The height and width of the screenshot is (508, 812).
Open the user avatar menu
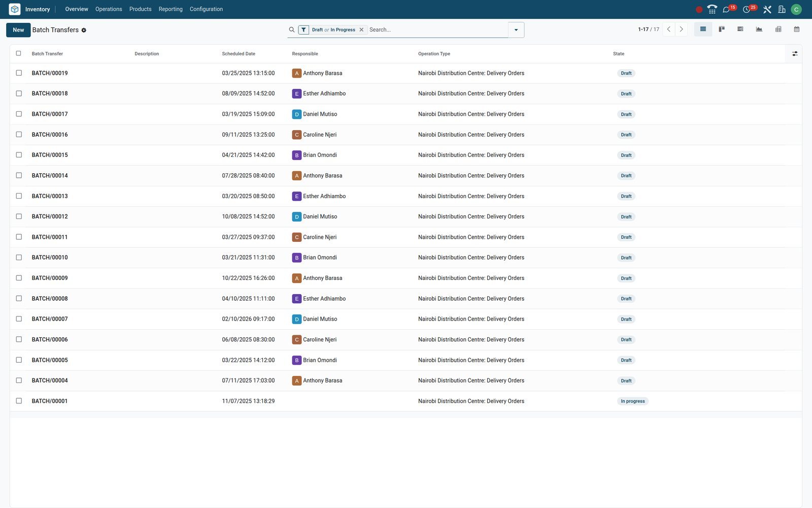[x=796, y=9]
